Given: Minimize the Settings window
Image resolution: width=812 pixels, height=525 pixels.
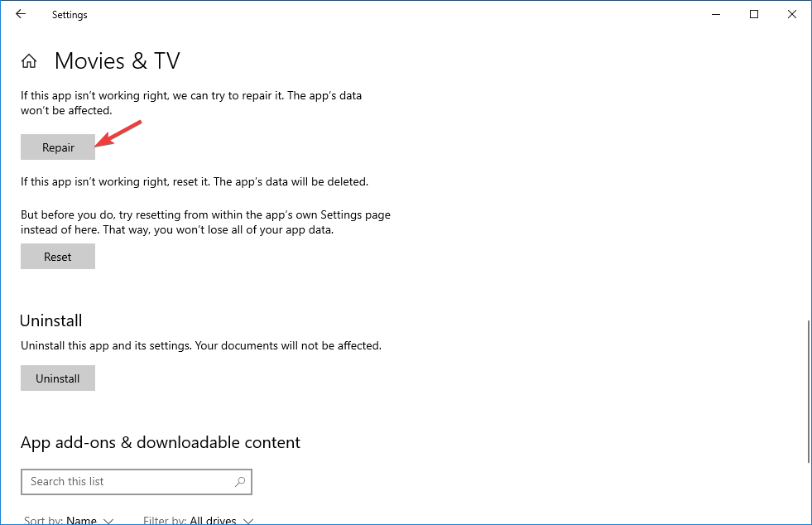Looking at the screenshot, I should click(x=716, y=15).
